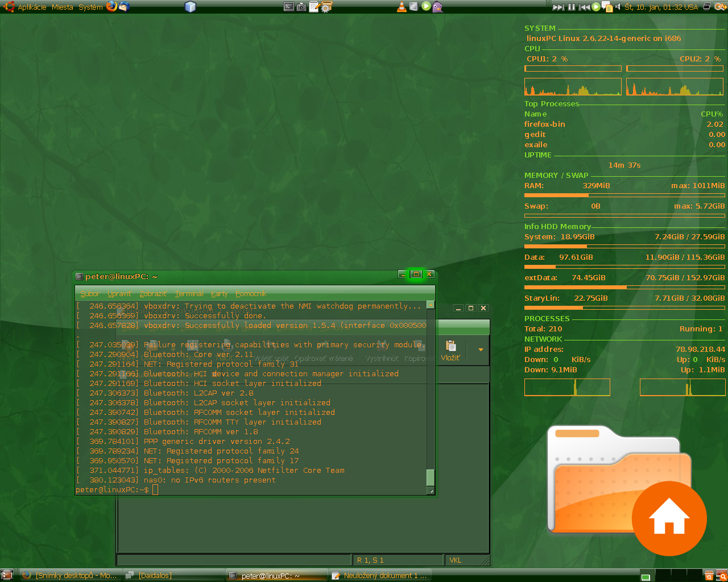Click the VKL insert mode indicator in gedit
728x582 pixels.
pyautogui.click(x=456, y=560)
